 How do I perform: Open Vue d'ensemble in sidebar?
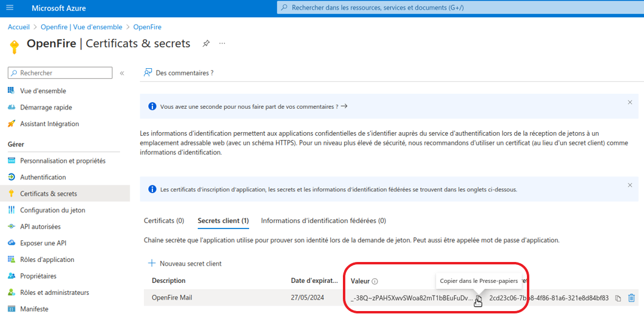43,91
